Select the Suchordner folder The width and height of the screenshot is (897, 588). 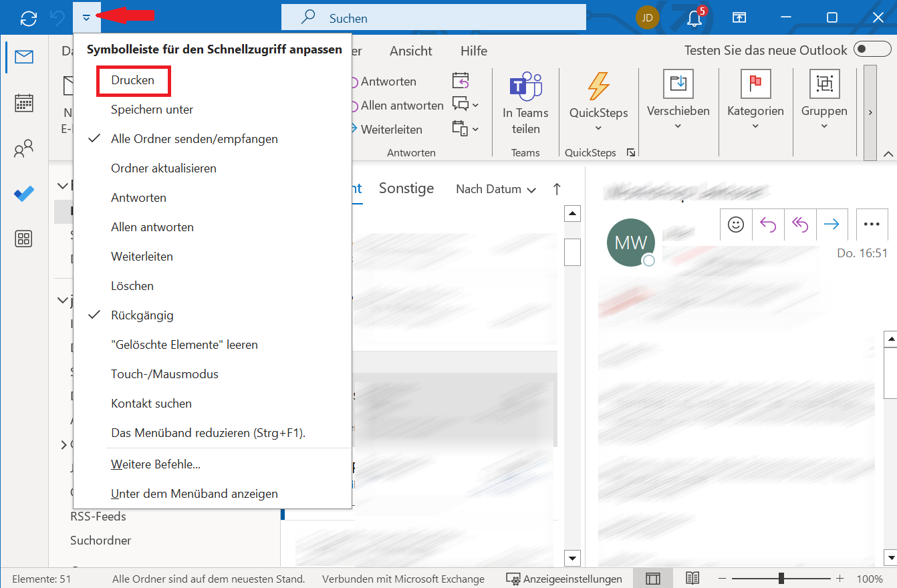tap(101, 540)
